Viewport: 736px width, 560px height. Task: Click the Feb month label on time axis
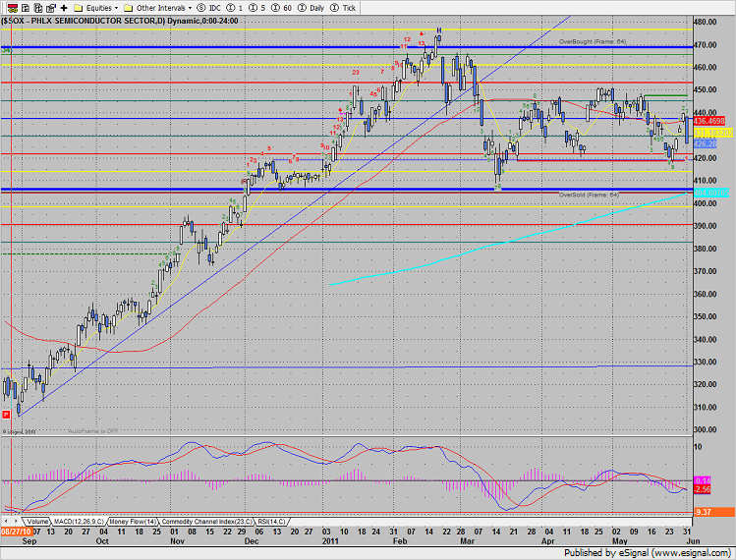(x=400, y=541)
